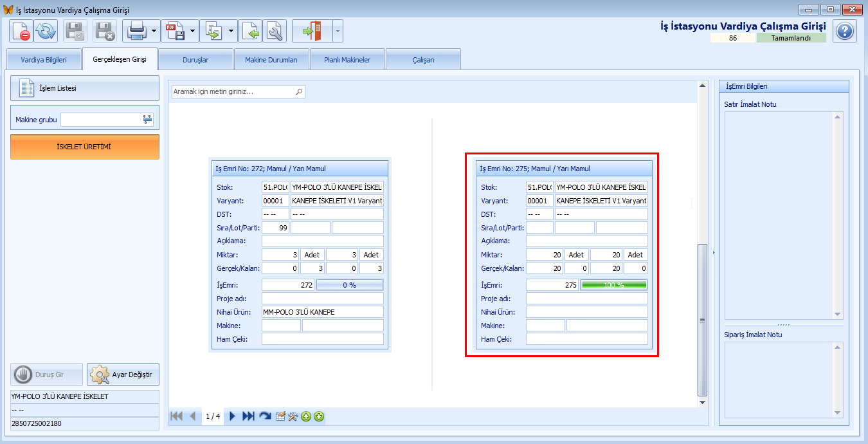Open the Makine Durumları tab

pyautogui.click(x=271, y=60)
